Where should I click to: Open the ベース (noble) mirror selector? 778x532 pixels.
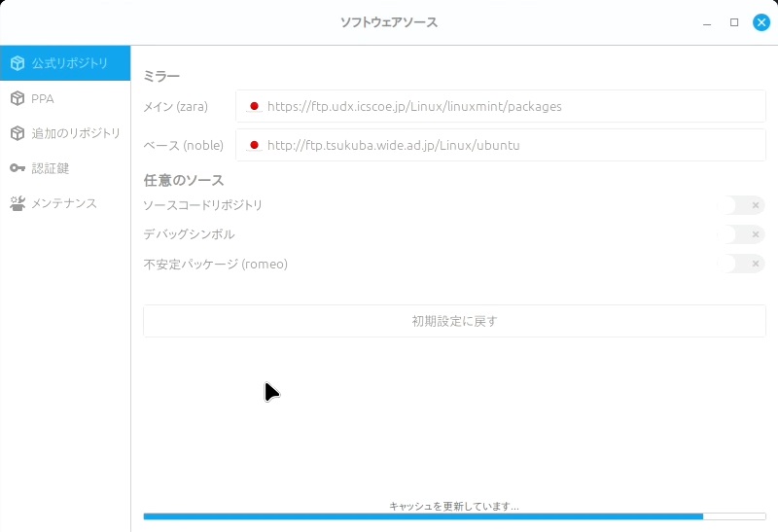[500, 145]
